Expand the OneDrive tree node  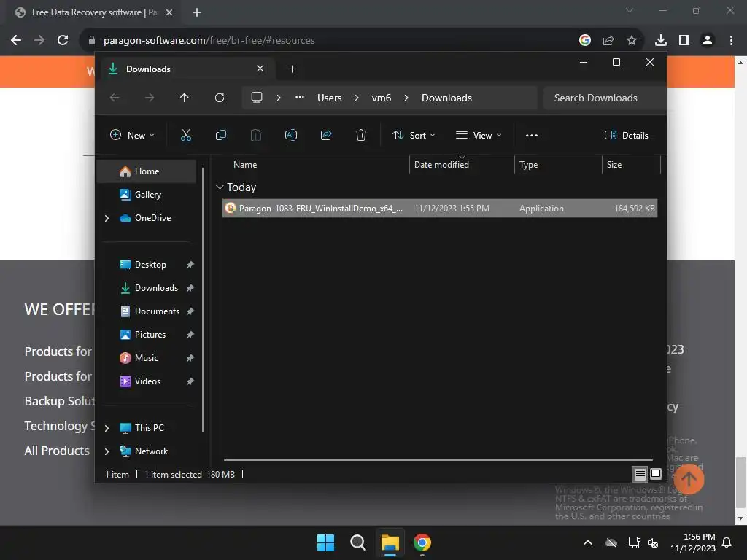click(x=107, y=218)
